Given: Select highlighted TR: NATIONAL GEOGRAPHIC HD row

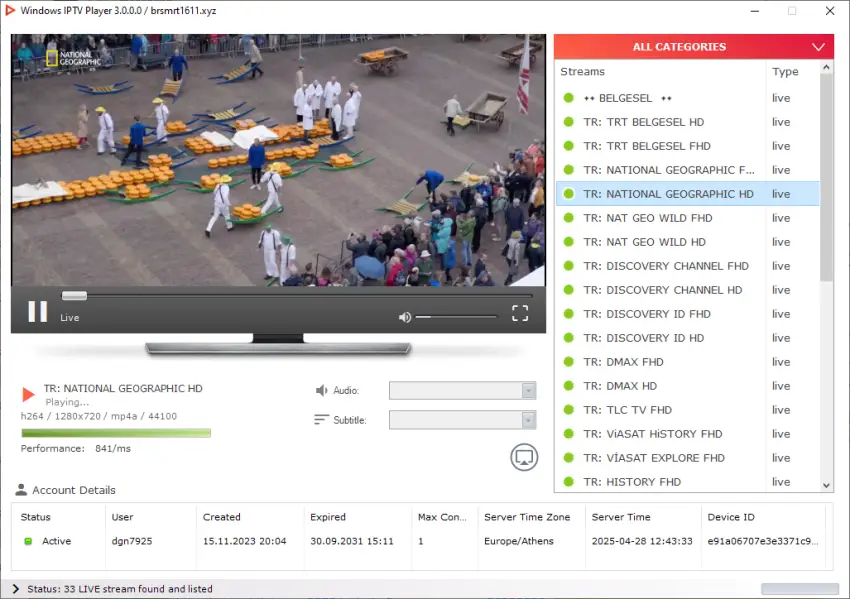Looking at the screenshot, I should (687, 194).
